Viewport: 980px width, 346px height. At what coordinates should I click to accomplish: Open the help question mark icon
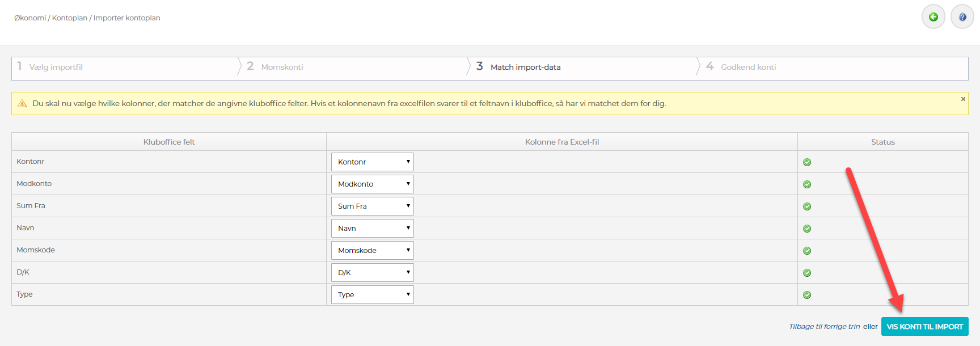pos(962,17)
